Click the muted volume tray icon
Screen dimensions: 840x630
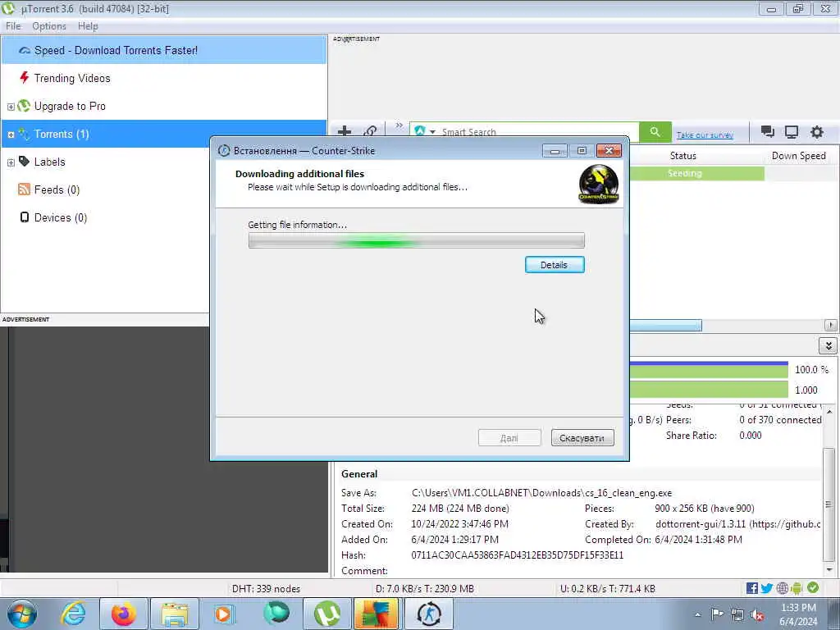point(757,615)
